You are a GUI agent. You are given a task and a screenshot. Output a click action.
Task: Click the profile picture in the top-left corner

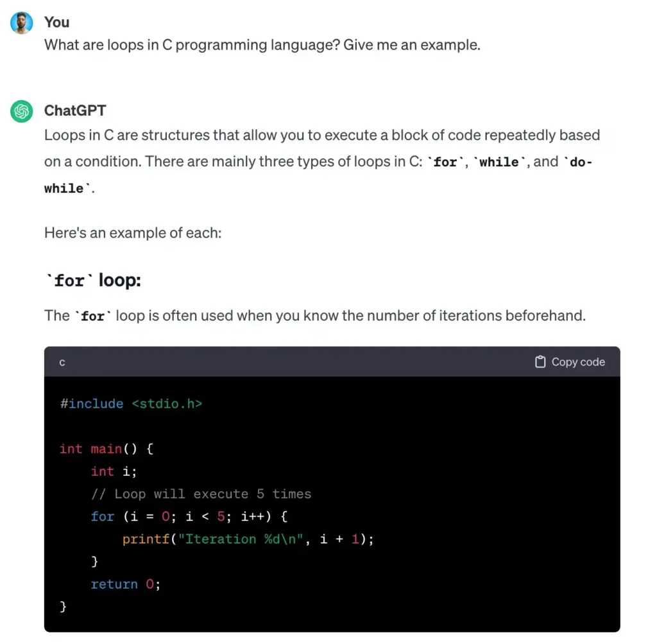tap(21, 22)
